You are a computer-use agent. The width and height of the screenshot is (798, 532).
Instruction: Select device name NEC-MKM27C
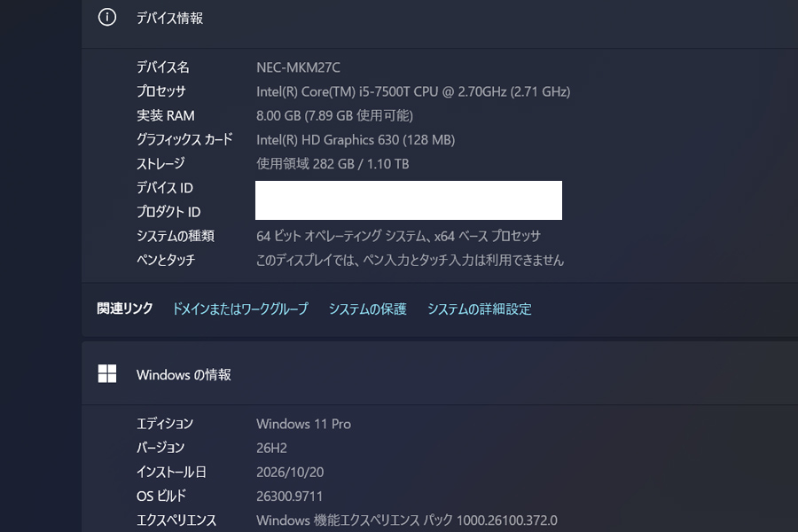click(x=298, y=67)
